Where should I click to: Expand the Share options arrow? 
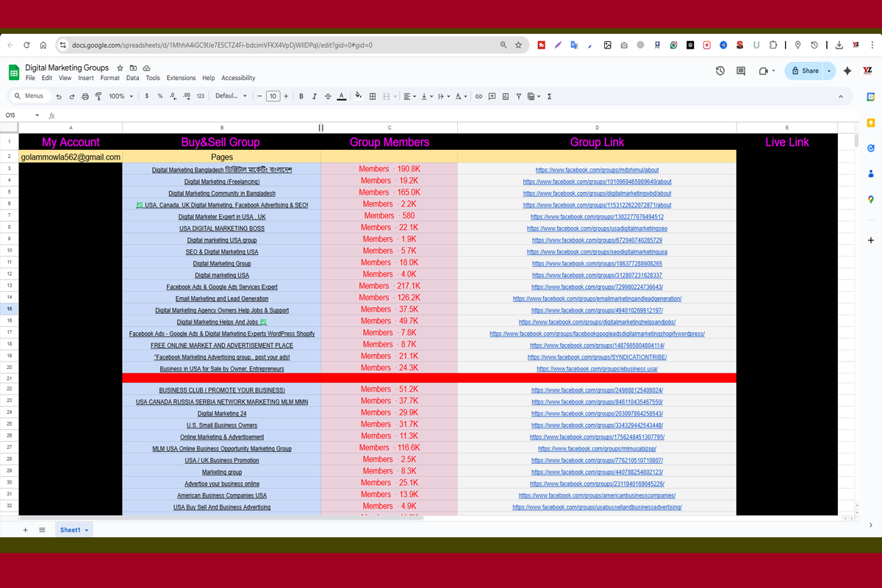pos(829,71)
